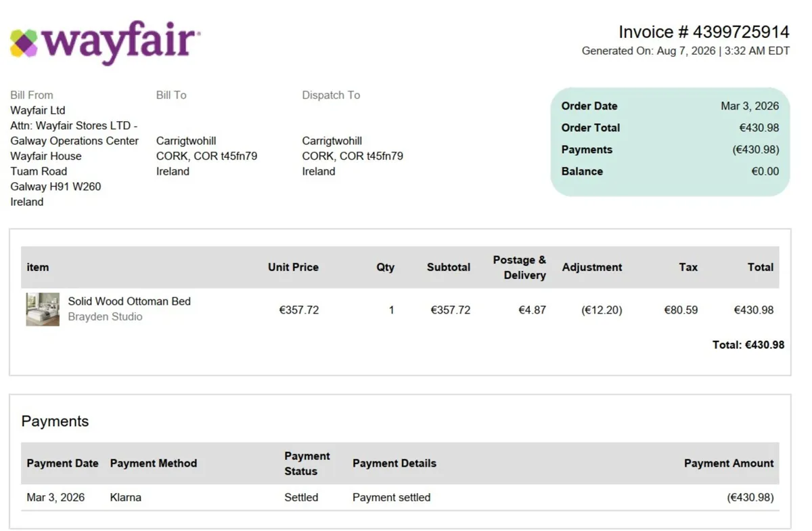Select the Order Total €430.98 value
The image size is (812, 531).
tap(759, 127)
